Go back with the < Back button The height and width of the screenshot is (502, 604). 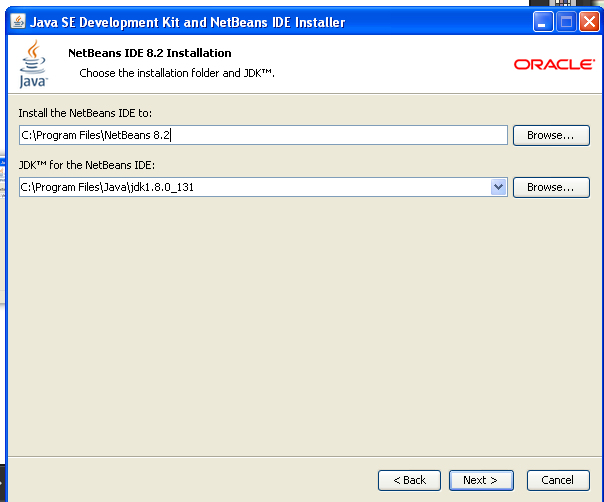pos(409,480)
